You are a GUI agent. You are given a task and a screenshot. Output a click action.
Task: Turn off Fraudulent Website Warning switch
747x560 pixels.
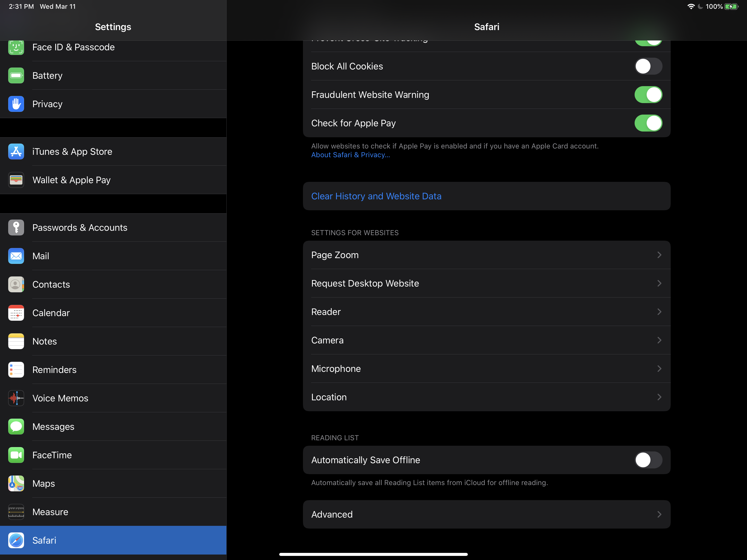[648, 95]
